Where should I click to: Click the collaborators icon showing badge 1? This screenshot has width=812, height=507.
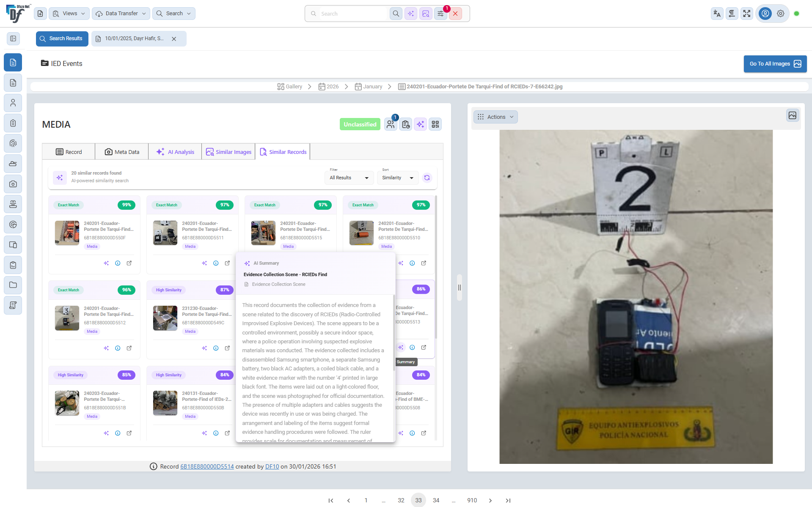(391, 124)
